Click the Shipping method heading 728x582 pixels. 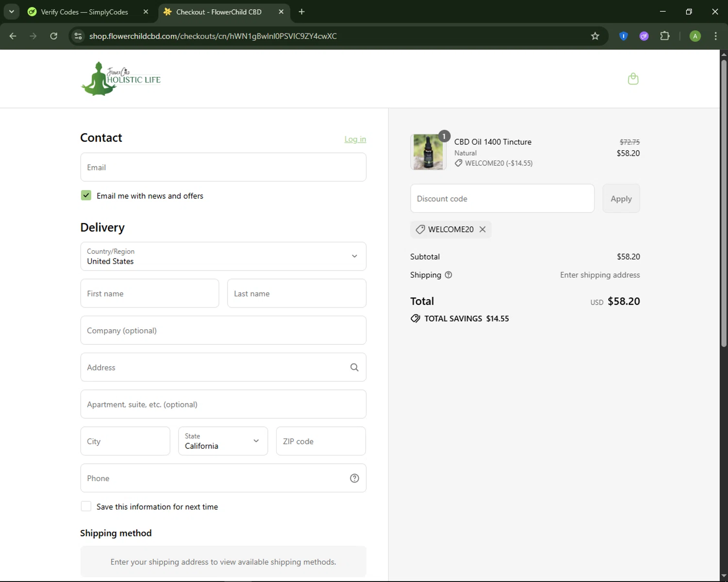point(116,533)
